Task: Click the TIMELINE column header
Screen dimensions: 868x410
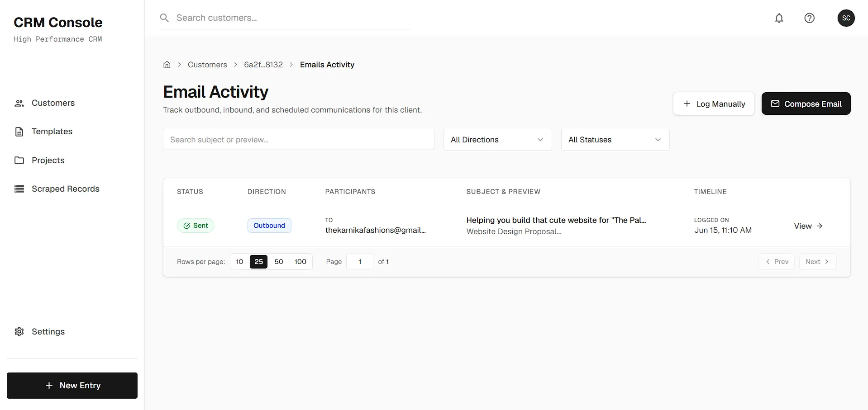Action: click(x=710, y=192)
